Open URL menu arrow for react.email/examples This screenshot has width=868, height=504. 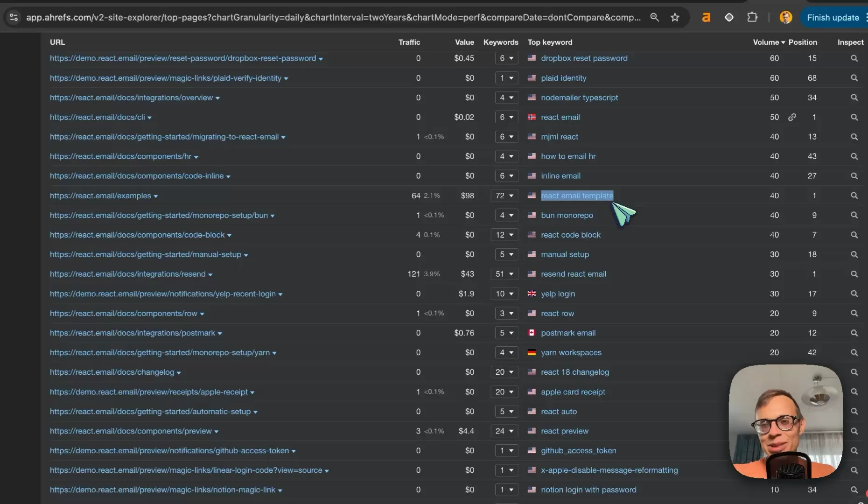(156, 196)
